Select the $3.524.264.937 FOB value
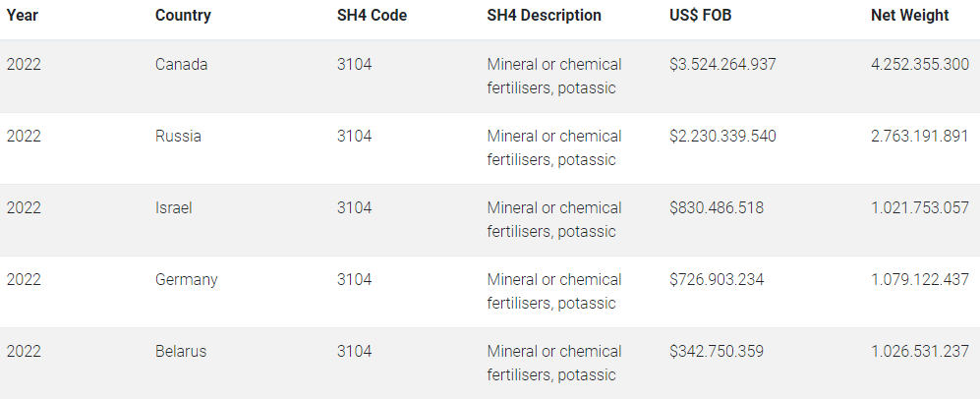 (722, 65)
